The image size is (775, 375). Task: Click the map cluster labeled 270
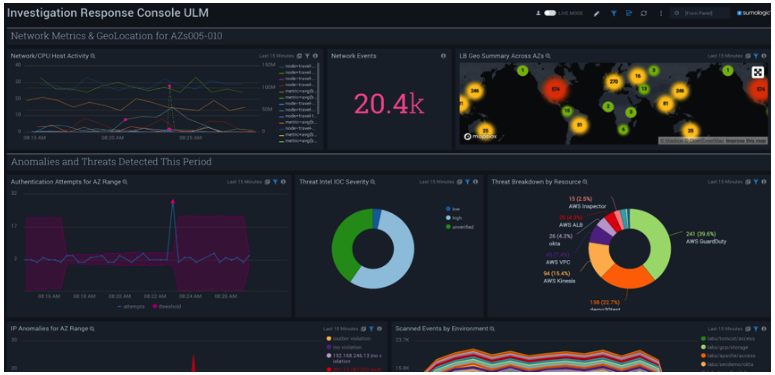pyautogui.click(x=614, y=82)
